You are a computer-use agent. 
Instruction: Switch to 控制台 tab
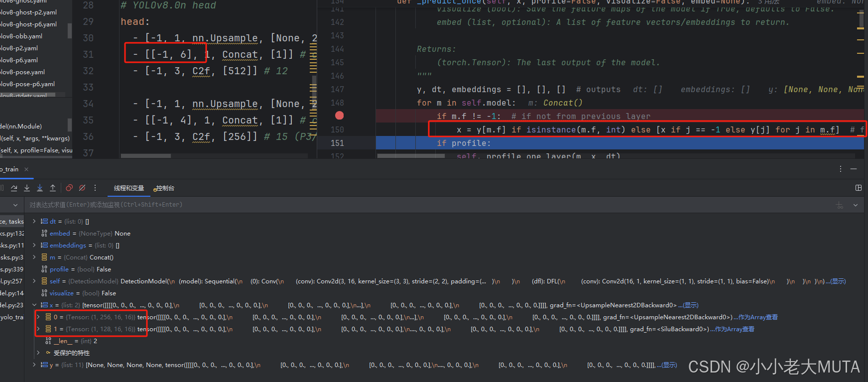coord(165,188)
